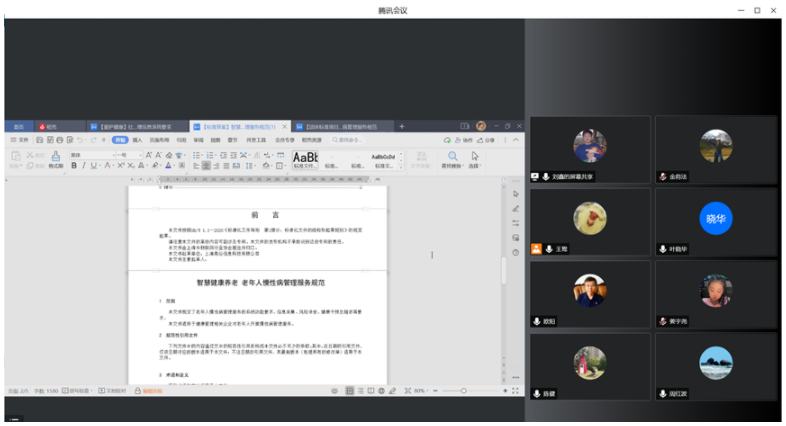Toggle bold formatting in WPS ribbon
This screenshot has width=786, height=426.
74,166
